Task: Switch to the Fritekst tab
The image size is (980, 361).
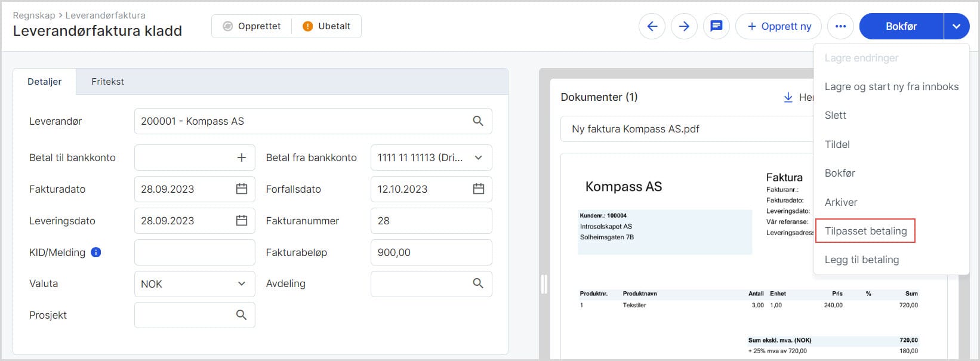Action: pos(107,82)
